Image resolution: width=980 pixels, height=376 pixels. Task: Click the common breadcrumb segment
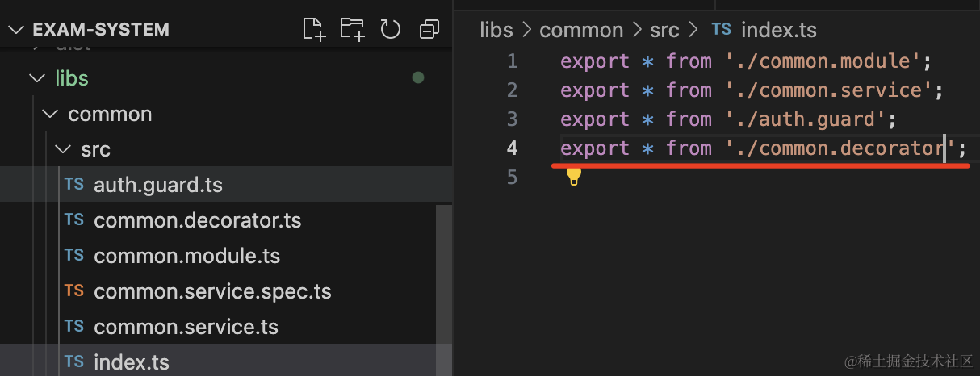(x=581, y=30)
